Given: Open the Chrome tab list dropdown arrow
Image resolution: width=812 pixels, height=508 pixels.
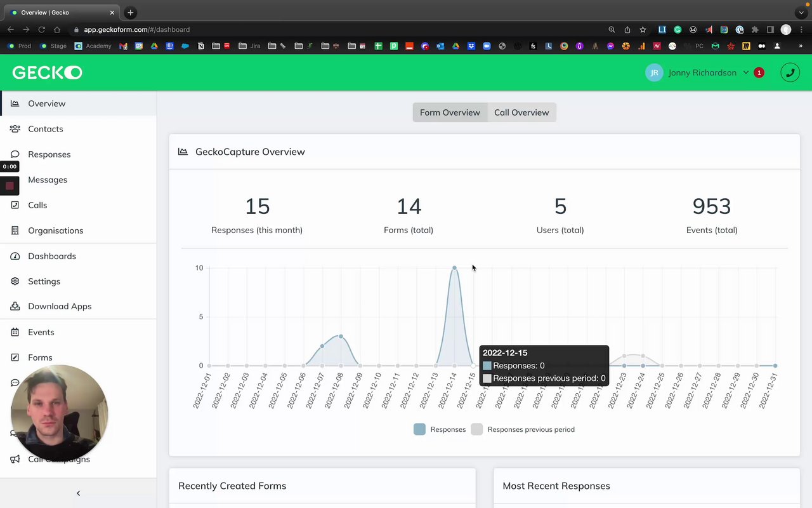Looking at the screenshot, I should click(x=801, y=13).
